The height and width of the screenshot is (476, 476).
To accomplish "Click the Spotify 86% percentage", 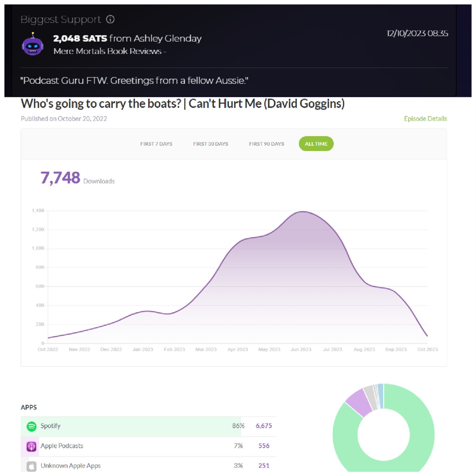I will coord(238,426).
